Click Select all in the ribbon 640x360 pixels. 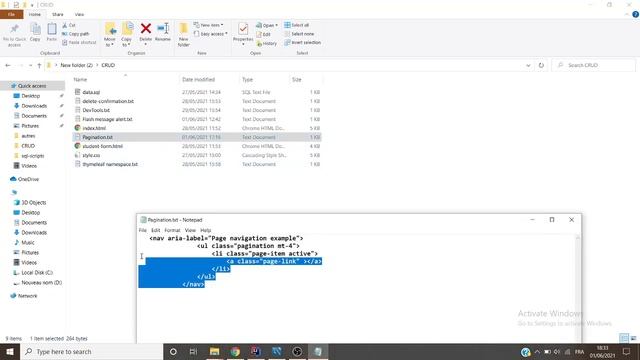tap(297, 25)
